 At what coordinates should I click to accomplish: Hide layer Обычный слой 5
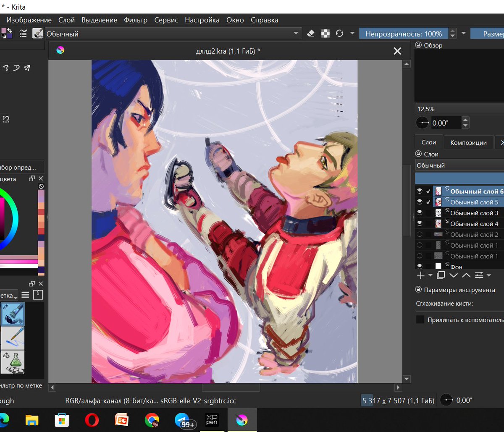pyautogui.click(x=420, y=202)
